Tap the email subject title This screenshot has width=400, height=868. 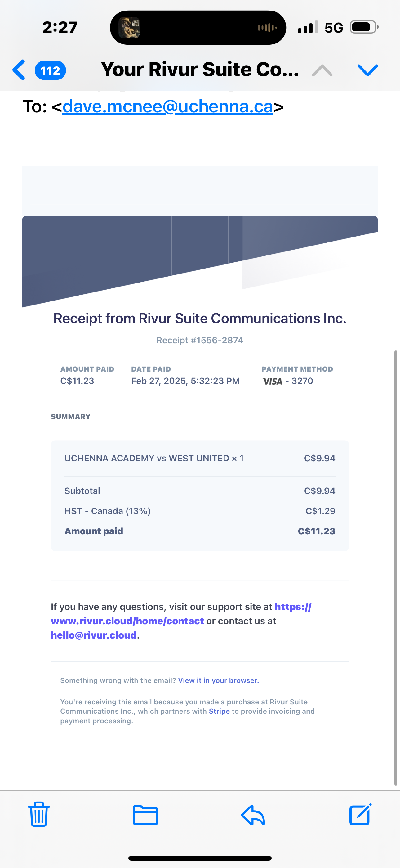(x=200, y=70)
